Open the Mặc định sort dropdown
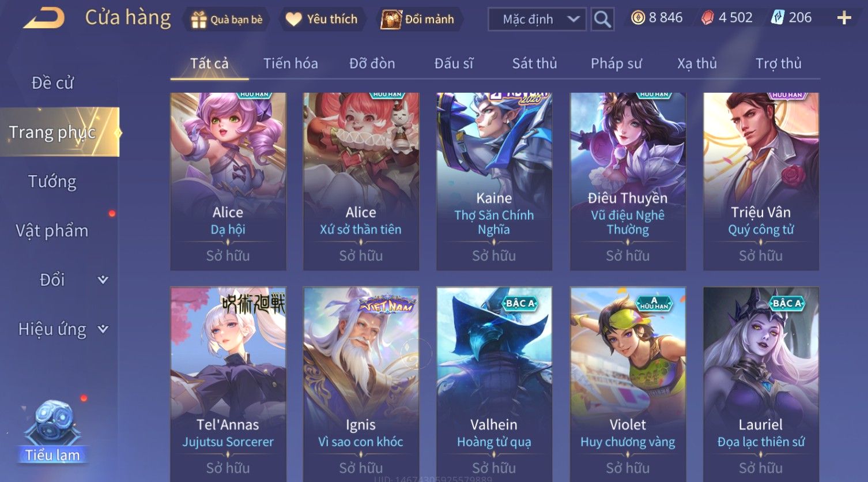Image resolution: width=868 pixels, height=482 pixels. [537, 19]
